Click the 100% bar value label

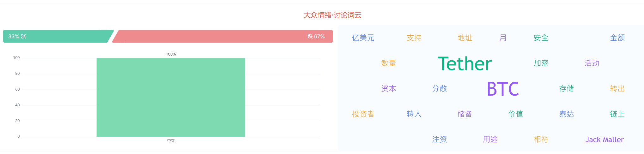pos(171,54)
